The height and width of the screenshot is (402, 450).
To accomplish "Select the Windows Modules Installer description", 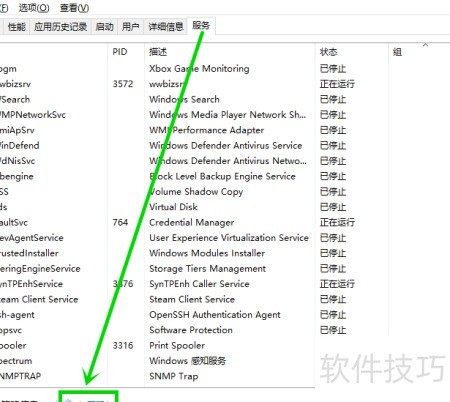I will (x=207, y=253).
